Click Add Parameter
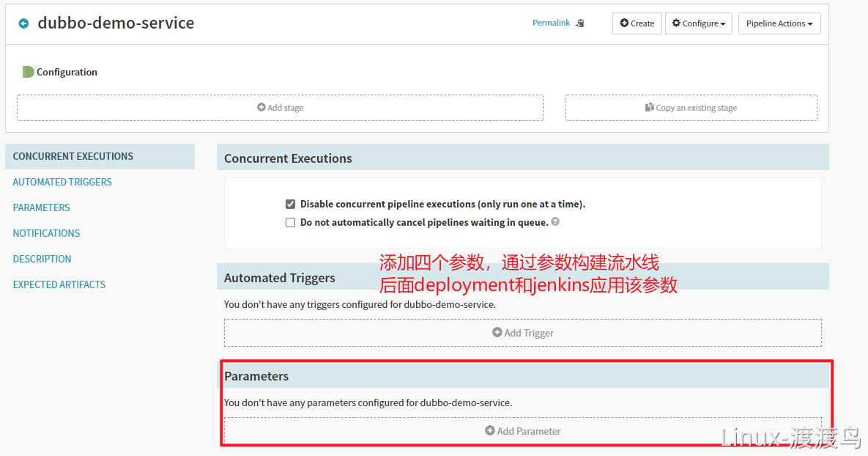Image resolution: width=868 pixels, height=456 pixels. (x=522, y=431)
